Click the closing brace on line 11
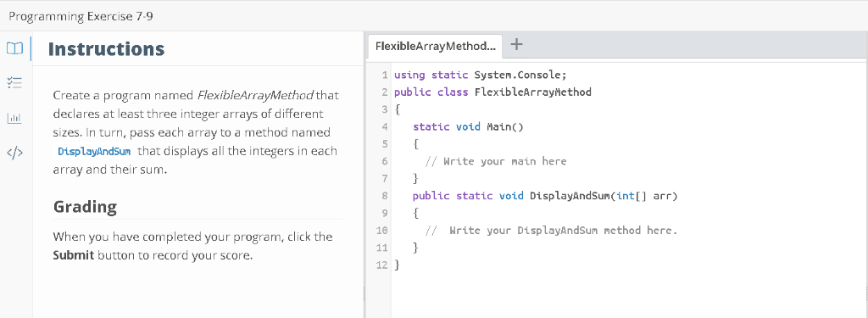This screenshot has height=318, width=868. click(x=415, y=248)
